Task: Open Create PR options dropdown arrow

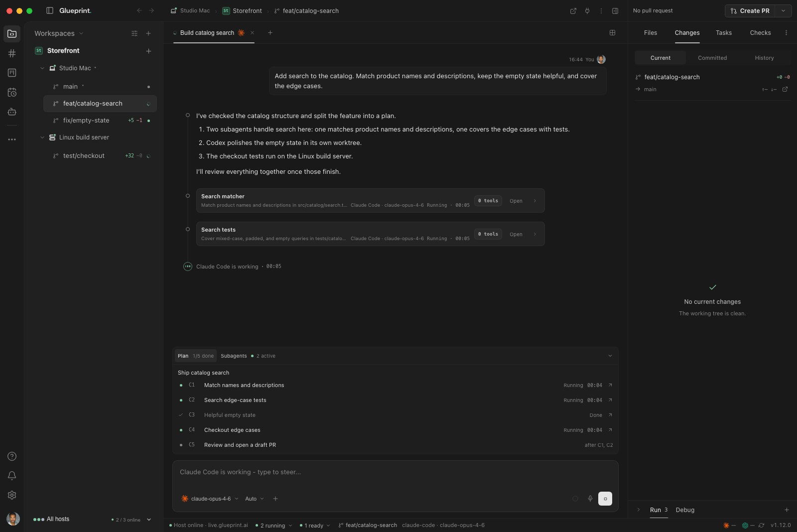Action: point(784,10)
